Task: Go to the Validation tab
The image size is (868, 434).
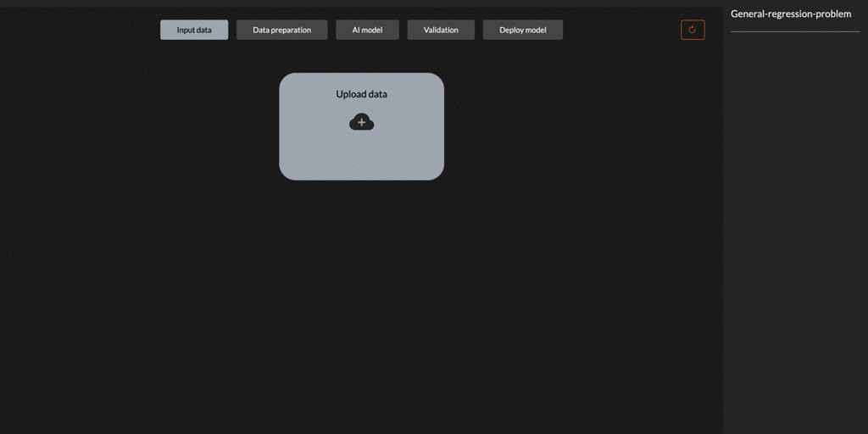Action: 441,30
